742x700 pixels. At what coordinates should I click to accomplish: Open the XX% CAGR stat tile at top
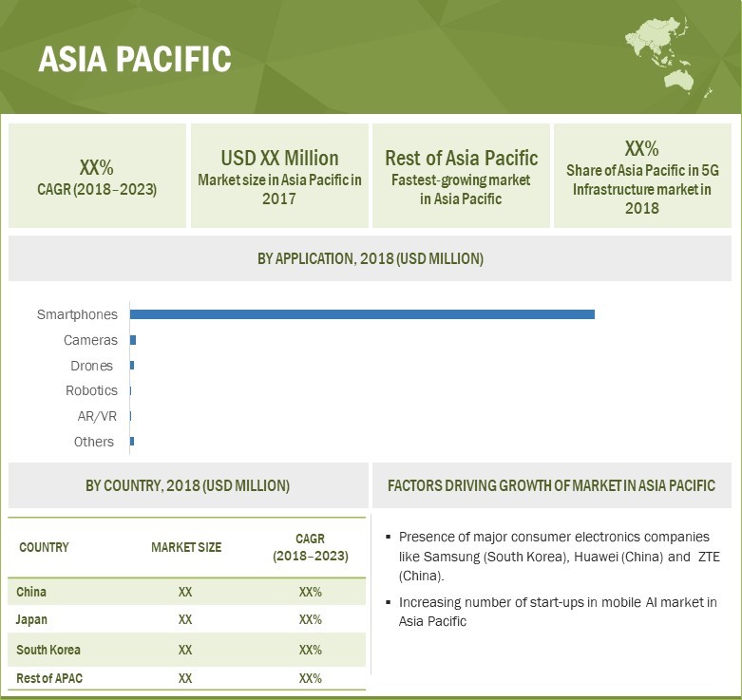[x=98, y=177]
